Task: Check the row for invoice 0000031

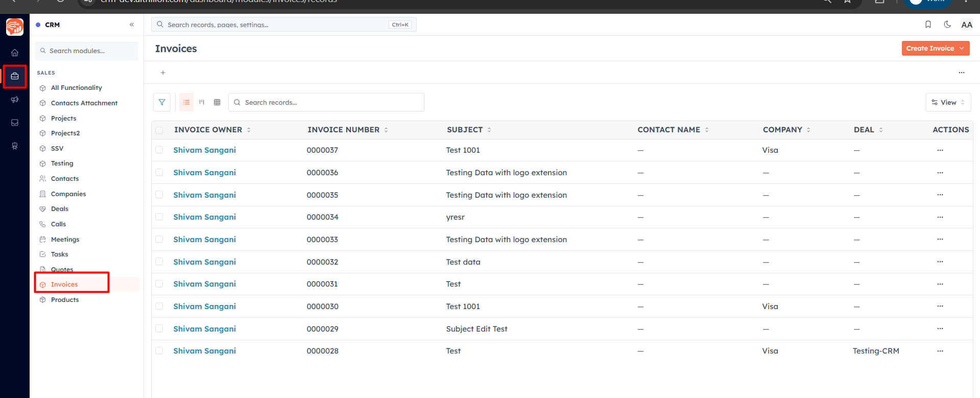Action: (159, 284)
